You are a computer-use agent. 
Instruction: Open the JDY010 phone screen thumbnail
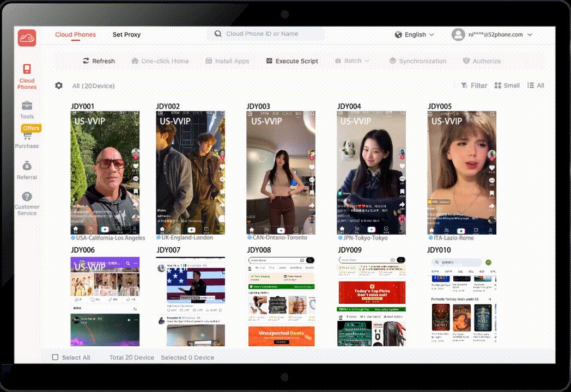click(x=461, y=302)
